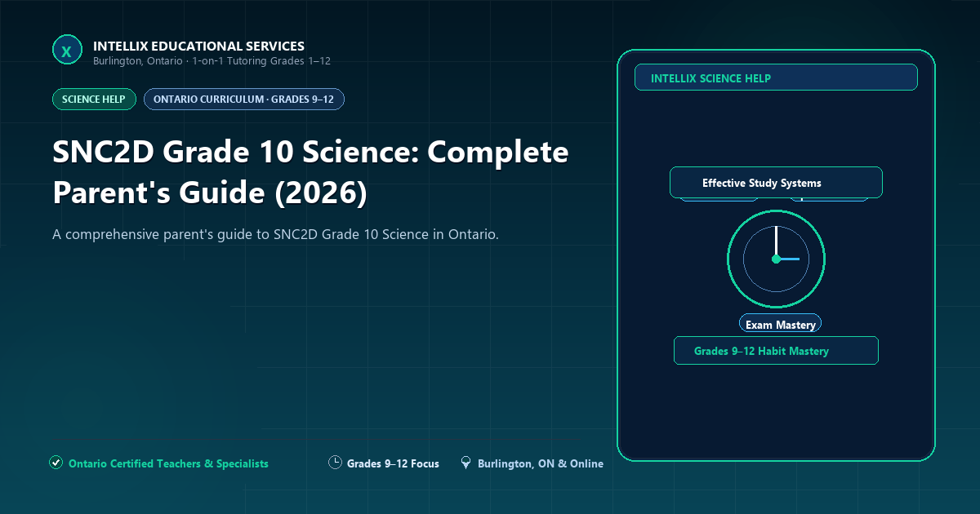Screen dimensions: 980x514
Task: Click the Intellix X logo icon
Action: [67, 51]
